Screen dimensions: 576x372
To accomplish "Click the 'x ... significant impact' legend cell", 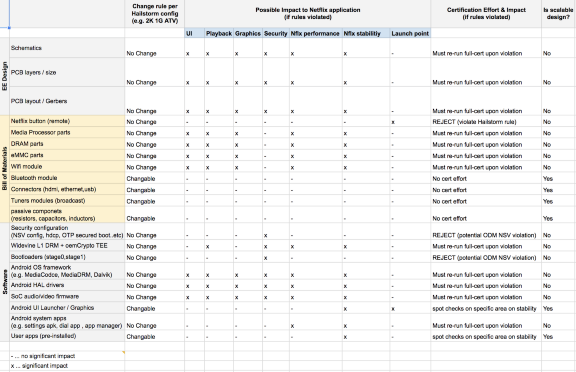I will [67, 366].
